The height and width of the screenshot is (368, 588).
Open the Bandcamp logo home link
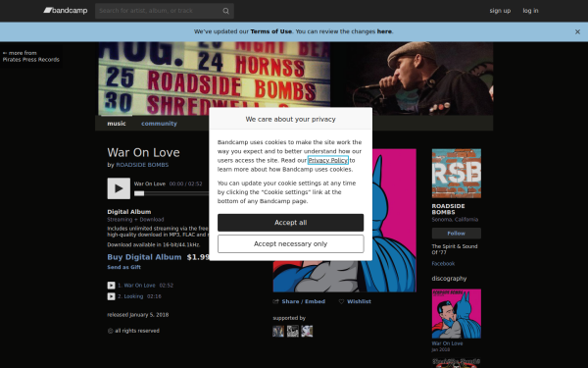pyautogui.click(x=66, y=11)
